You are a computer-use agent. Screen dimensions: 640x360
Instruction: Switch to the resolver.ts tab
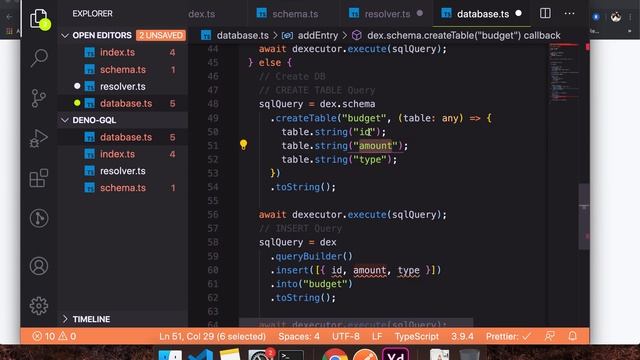pyautogui.click(x=386, y=13)
